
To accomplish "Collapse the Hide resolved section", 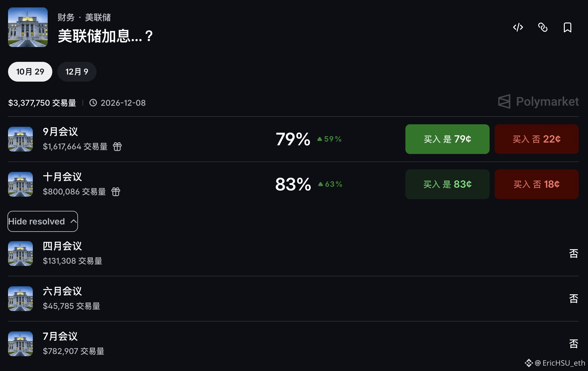I will pyautogui.click(x=43, y=221).
